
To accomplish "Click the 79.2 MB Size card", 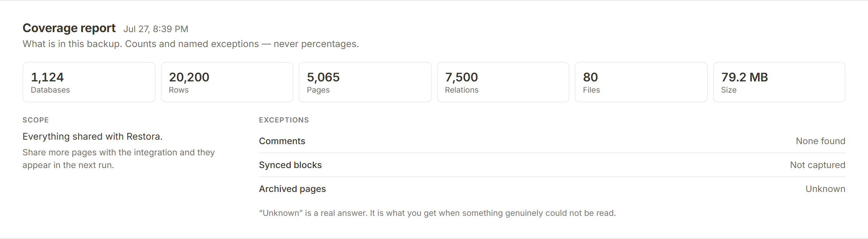I will click(x=779, y=82).
